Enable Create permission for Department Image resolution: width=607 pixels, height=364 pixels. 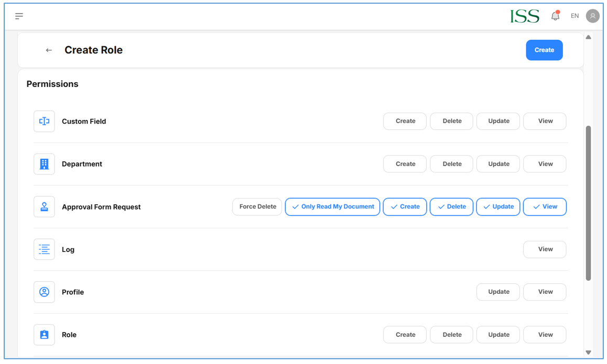[x=405, y=164]
